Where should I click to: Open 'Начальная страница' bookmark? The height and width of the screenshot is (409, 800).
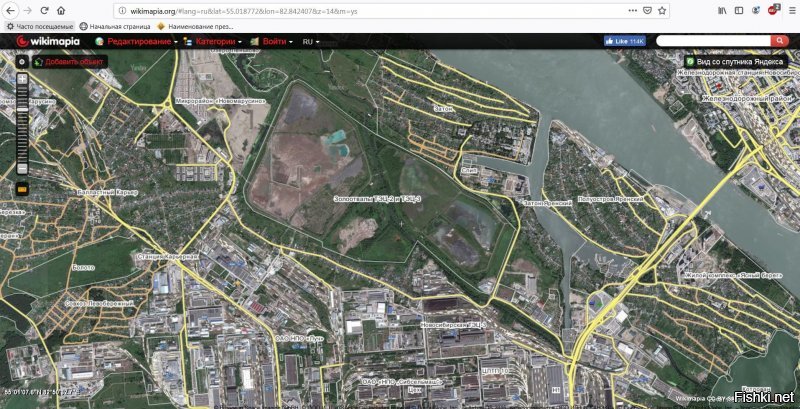tap(115, 26)
